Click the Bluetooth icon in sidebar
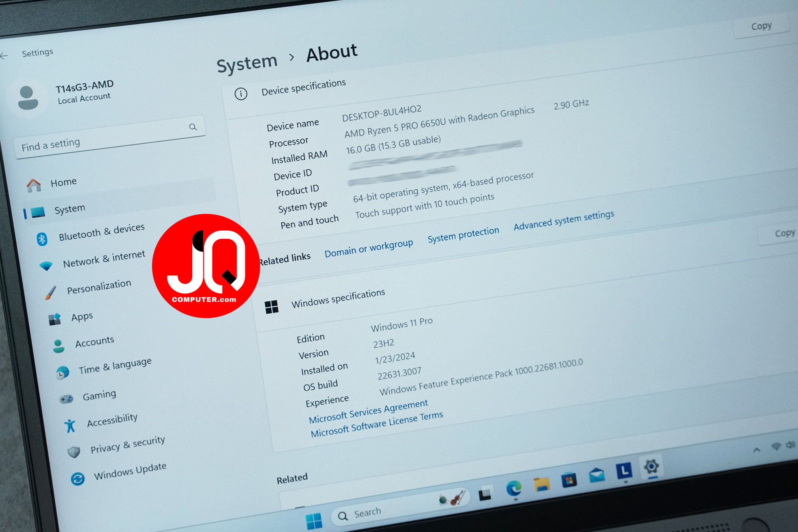 [42, 239]
